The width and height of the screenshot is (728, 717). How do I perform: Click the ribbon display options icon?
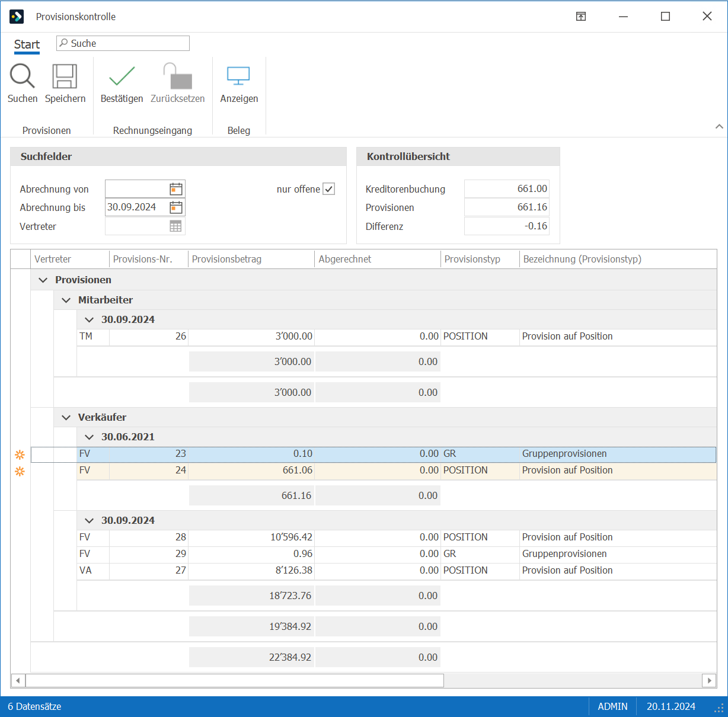581,17
